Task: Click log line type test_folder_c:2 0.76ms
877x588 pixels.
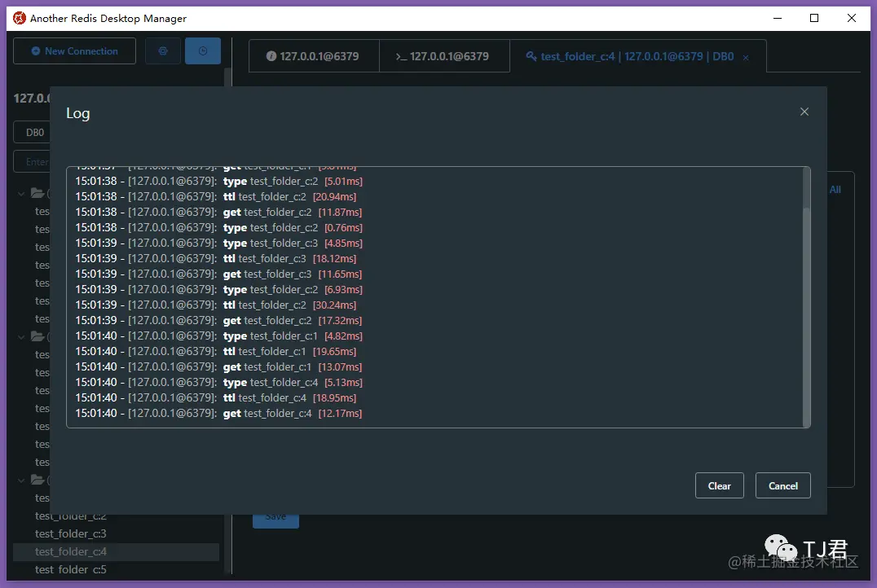Action: [x=218, y=228]
